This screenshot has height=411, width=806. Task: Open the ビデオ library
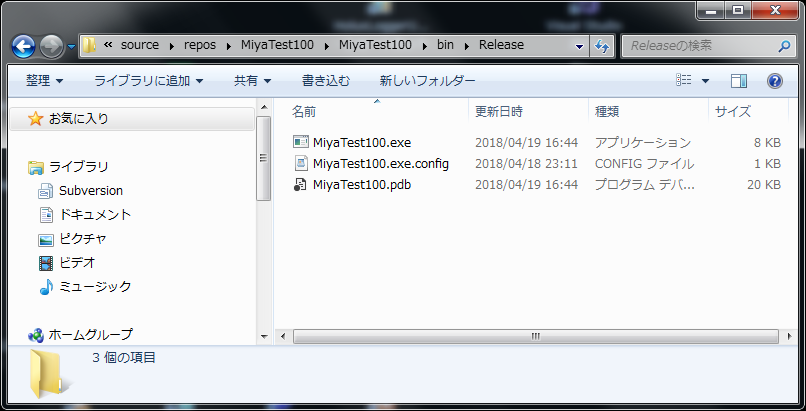point(77,263)
